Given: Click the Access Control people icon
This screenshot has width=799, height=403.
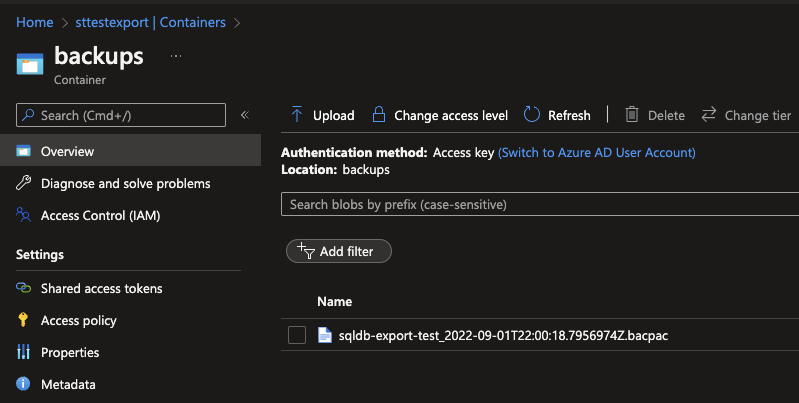Looking at the screenshot, I should click(23, 215).
